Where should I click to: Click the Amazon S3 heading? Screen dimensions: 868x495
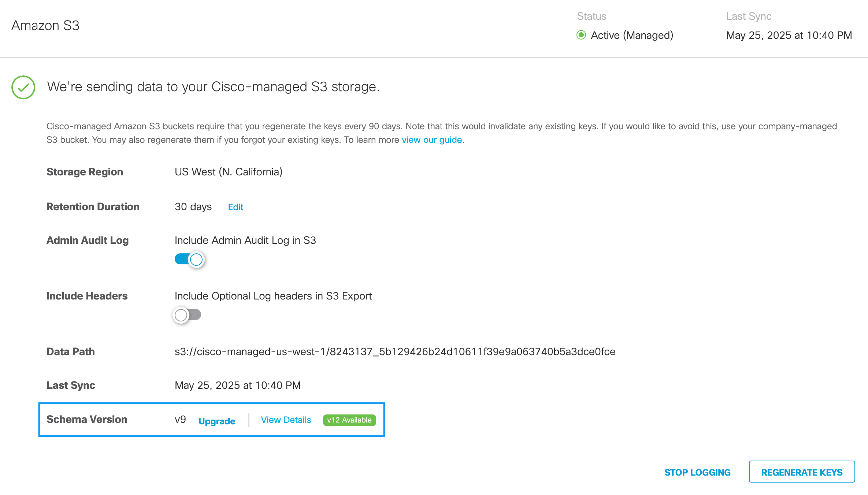45,26
